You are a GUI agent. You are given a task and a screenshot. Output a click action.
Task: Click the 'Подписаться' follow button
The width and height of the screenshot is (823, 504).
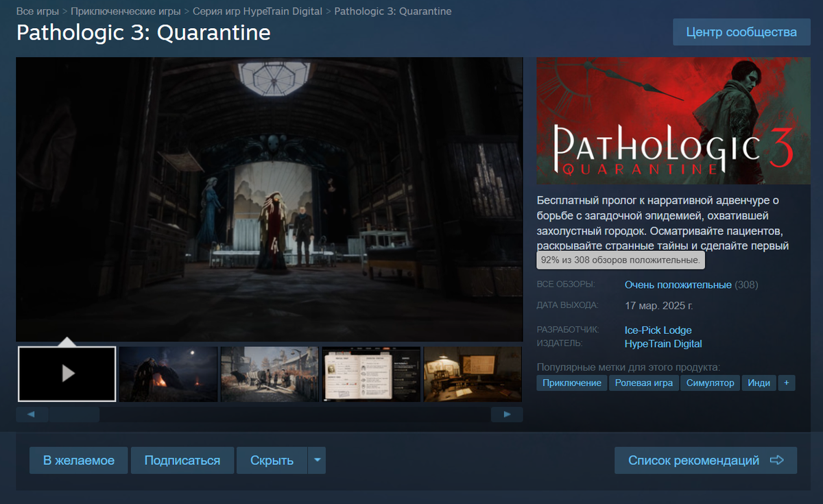pos(182,460)
